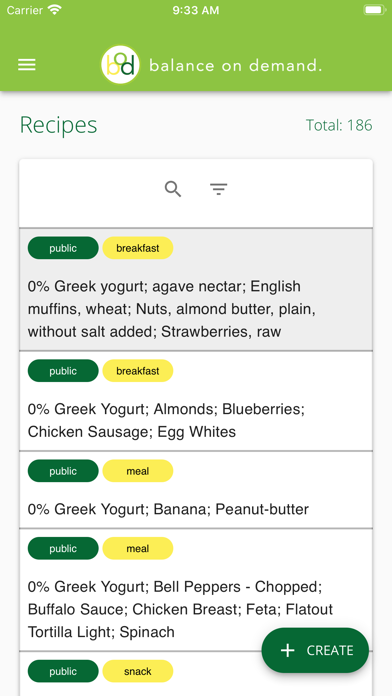Image resolution: width=392 pixels, height=696 pixels.
Task: Tap the plus icon on Create button
Action: click(x=288, y=650)
